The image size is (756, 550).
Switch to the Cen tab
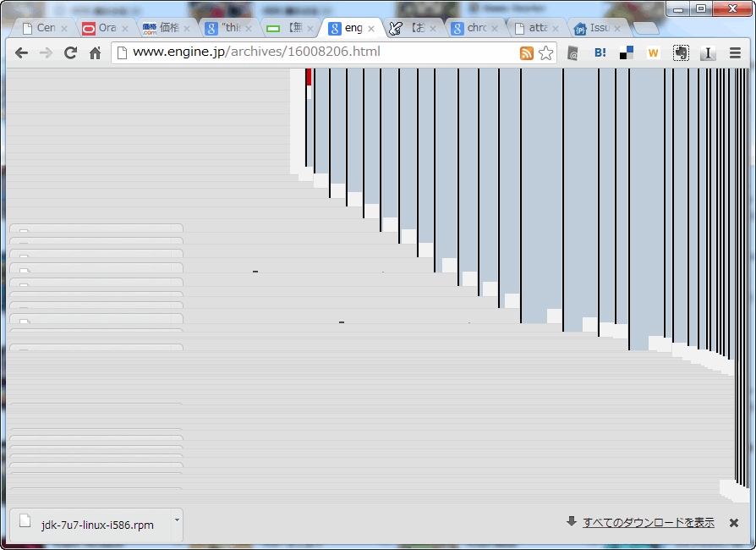point(46,28)
